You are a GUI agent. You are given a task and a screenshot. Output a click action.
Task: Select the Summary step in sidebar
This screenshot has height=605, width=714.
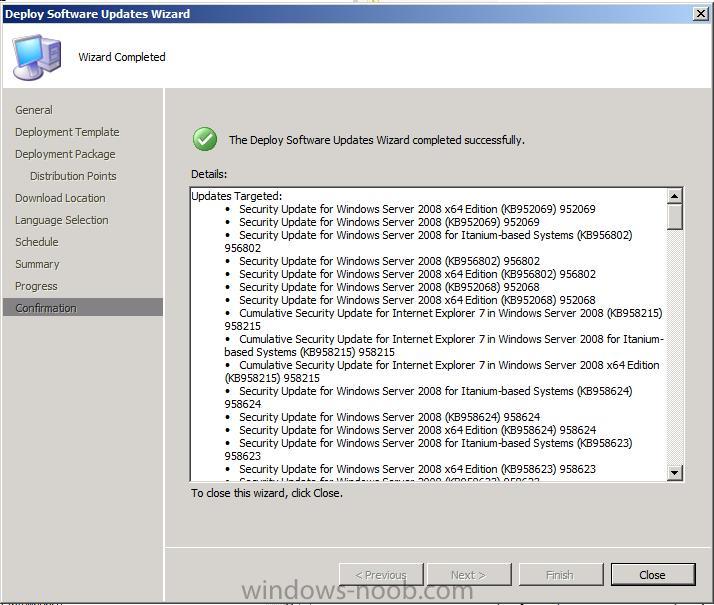37,264
